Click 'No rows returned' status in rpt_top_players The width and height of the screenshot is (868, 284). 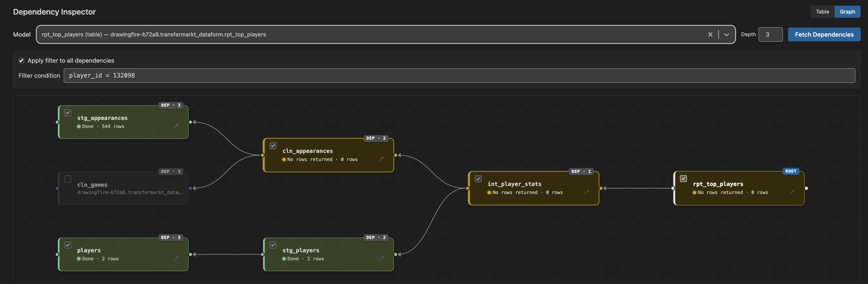point(720,192)
